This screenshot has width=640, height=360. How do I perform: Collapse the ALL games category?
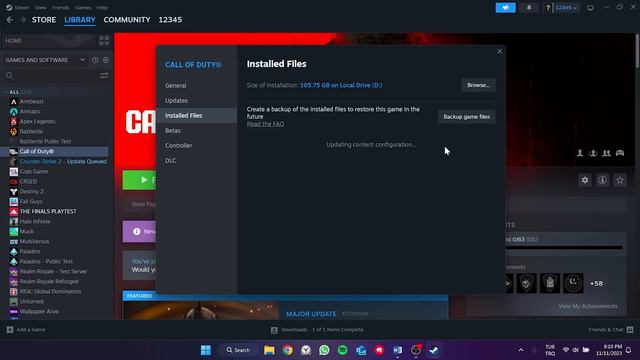(x=14, y=92)
